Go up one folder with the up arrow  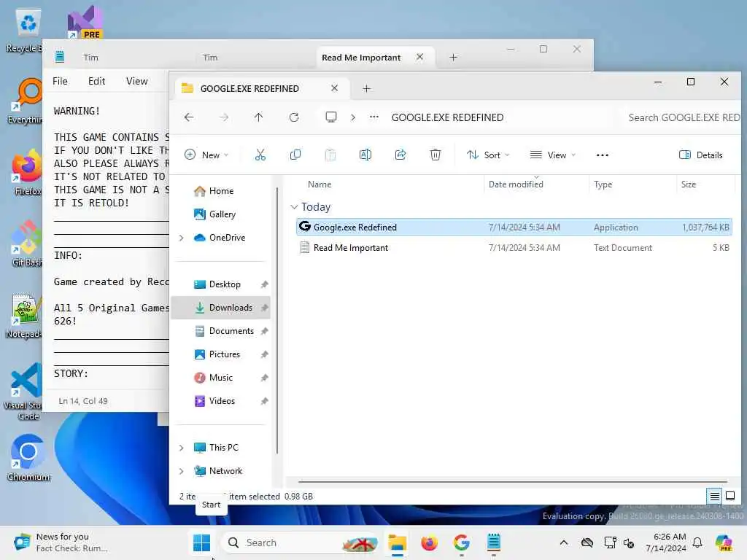point(259,117)
